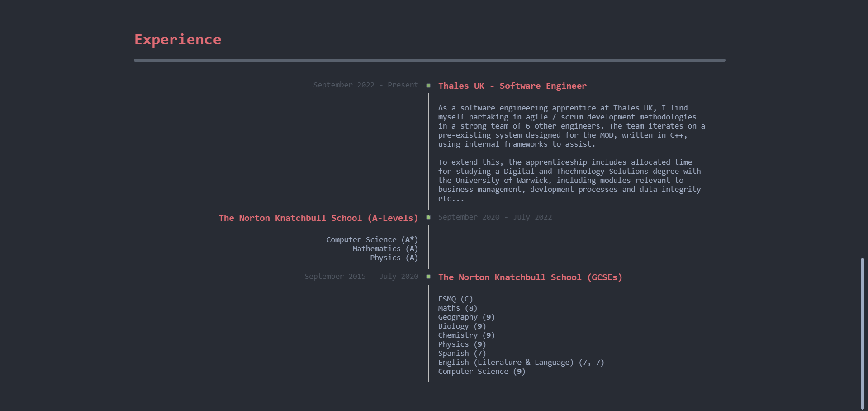Click the Physics (A) A-Level entry
868x411 pixels.
coord(394,258)
